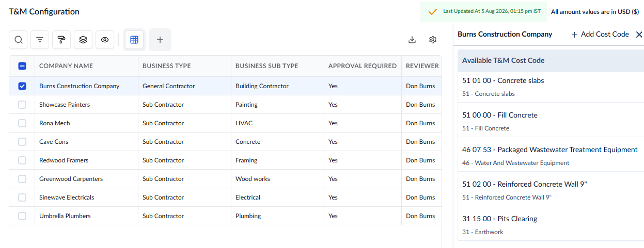Click the Showcase Painters company name
The width and height of the screenshot is (644, 248).
65,105
